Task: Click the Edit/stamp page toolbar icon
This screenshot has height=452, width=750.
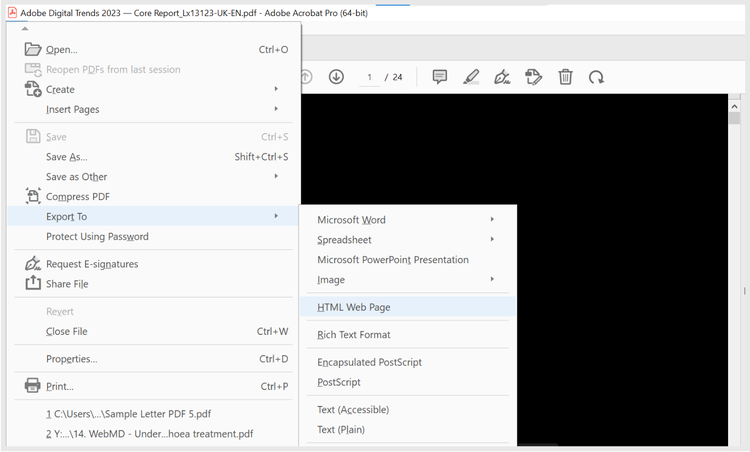Action: coord(533,77)
